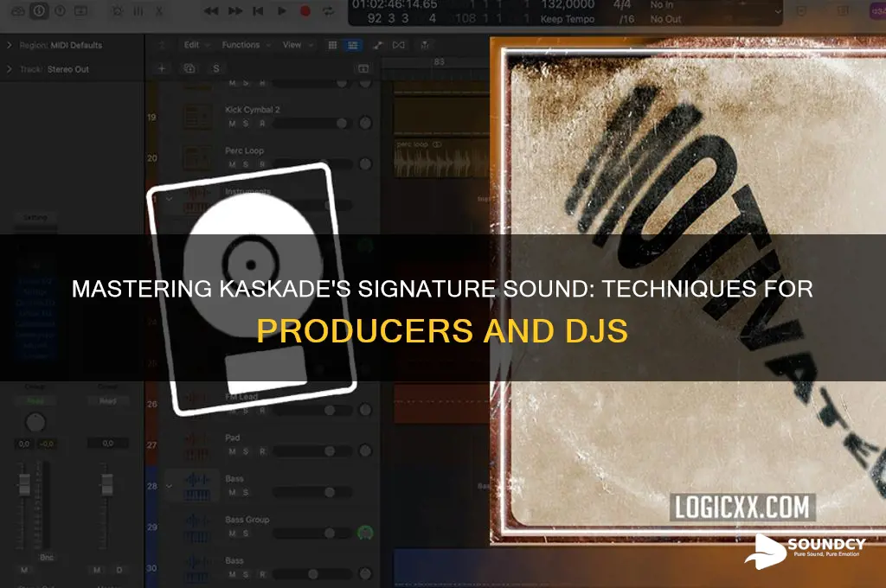Open the Mixer icon in control bar
The height and width of the screenshot is (588, 886).
pos(138,10)
